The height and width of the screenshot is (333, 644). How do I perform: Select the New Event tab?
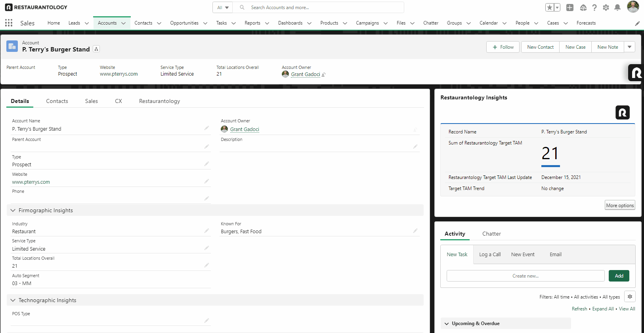(523, 255)
